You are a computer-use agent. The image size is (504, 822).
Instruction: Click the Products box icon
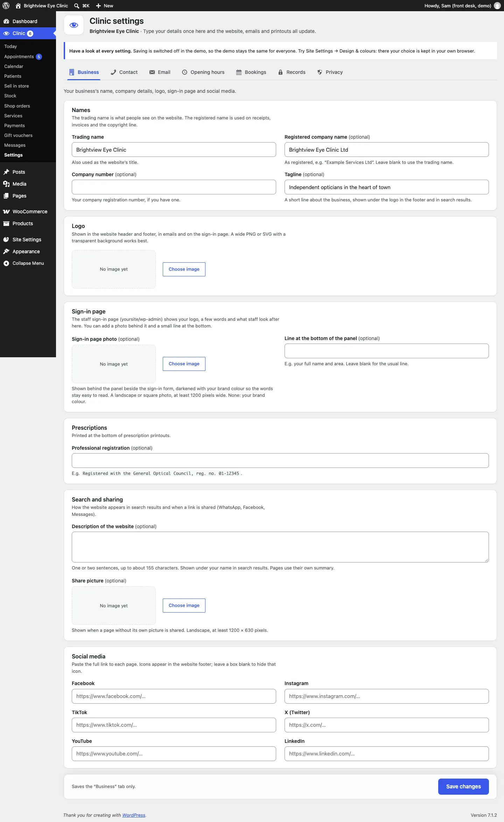(6, 223)
